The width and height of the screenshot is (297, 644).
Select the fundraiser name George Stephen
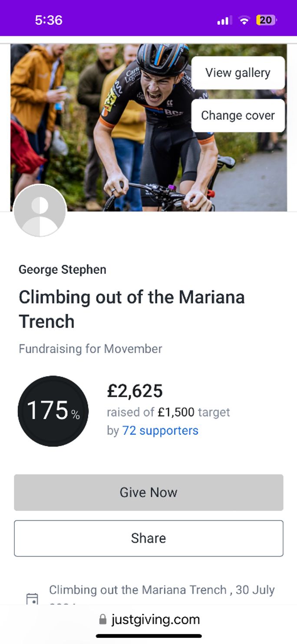[x=63, y=270]
